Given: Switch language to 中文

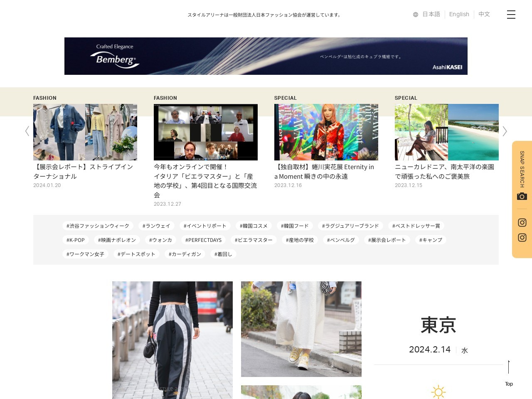Looking at the screenshot, I should pos(484,14).
